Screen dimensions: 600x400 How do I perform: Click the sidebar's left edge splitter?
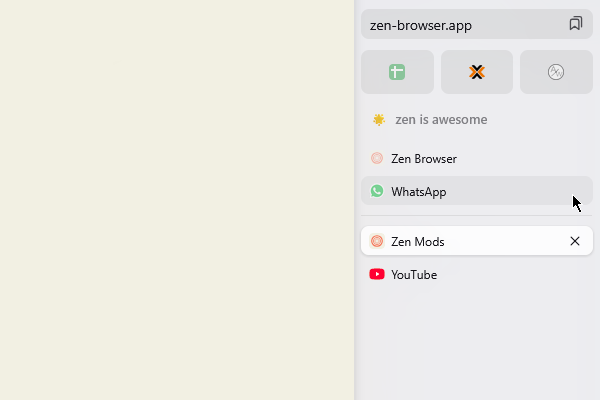355,200
